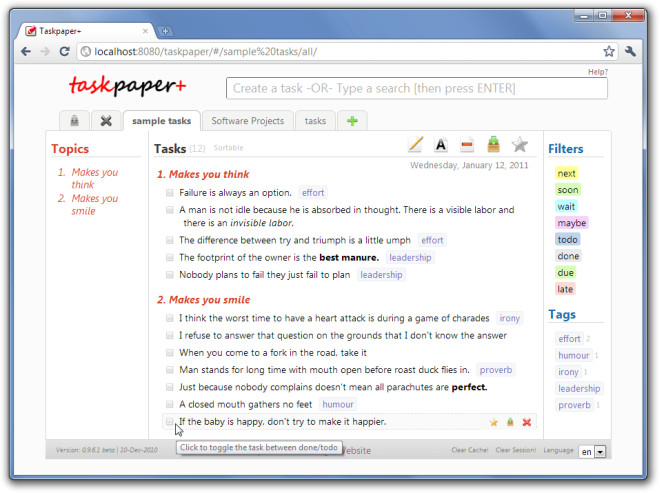The height and width of the screenshot is (493, 660).
Task: Switch to the 'Software Projects' tab
Action: tap(248, 121)
